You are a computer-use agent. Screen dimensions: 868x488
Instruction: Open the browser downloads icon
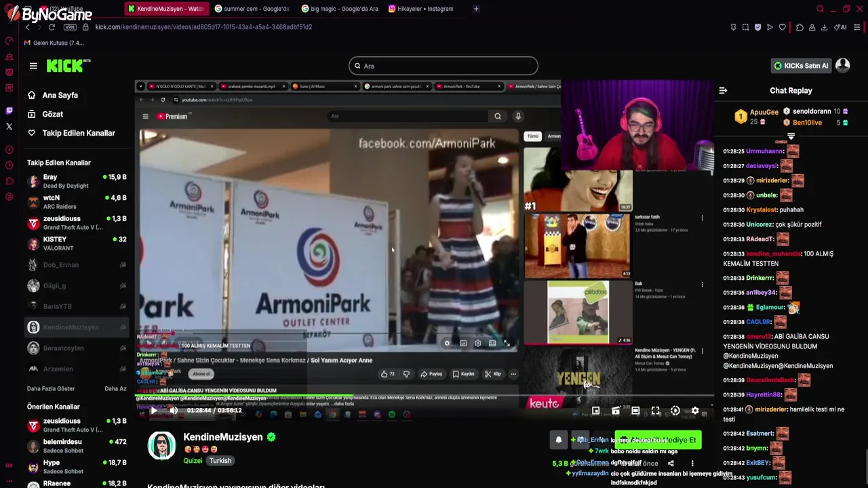click(x=824, y=27)
